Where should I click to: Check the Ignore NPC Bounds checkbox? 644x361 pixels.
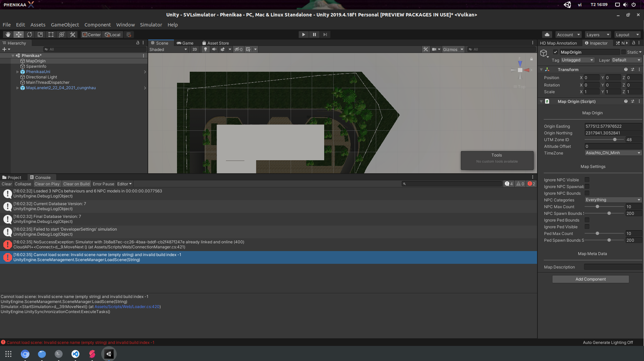[x=587, y=193]
